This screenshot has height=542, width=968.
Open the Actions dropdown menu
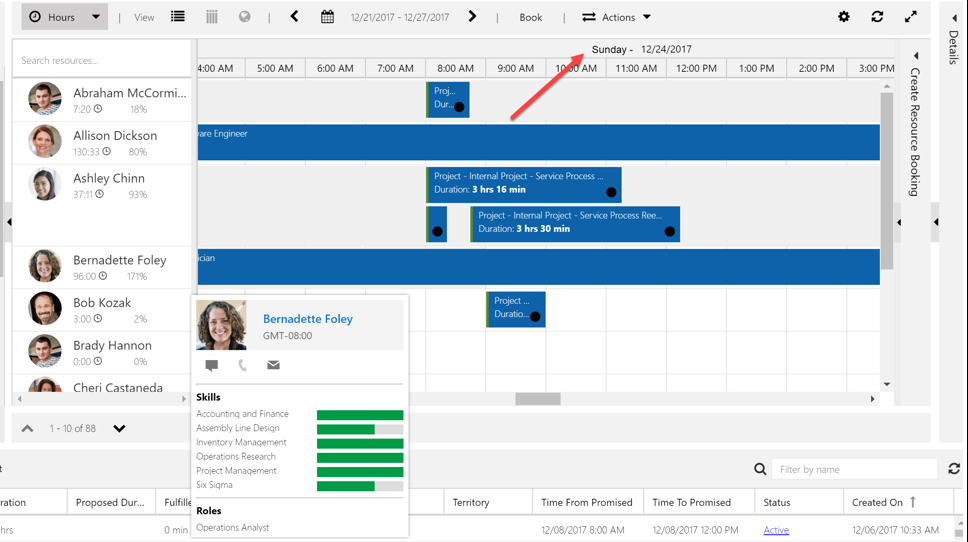tap(617, 17)
